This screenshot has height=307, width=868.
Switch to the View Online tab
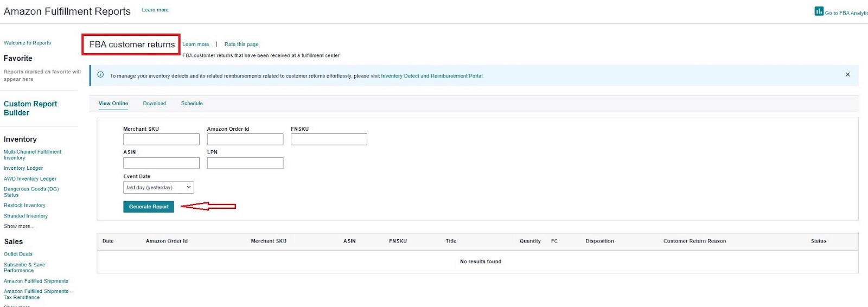(x=113, y=103)
